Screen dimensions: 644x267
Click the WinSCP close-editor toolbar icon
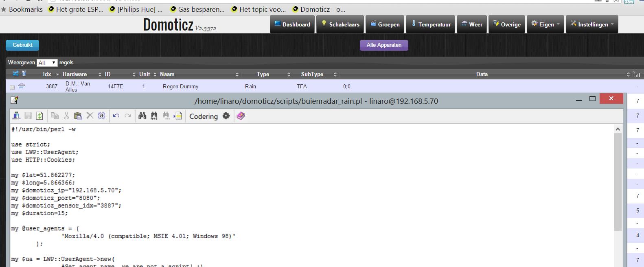point(16,116)
